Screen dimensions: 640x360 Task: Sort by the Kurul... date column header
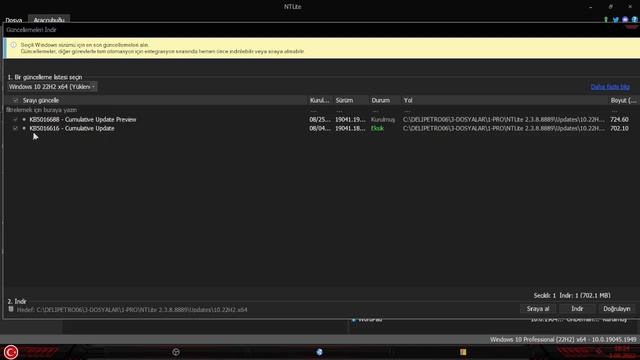coord(320,100)
